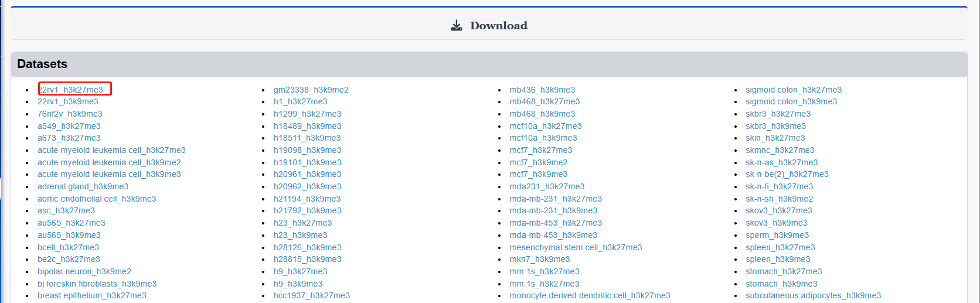
Task: Open bipolar neuron_h3k9me2 dataset
Action: tap(84, 271)
